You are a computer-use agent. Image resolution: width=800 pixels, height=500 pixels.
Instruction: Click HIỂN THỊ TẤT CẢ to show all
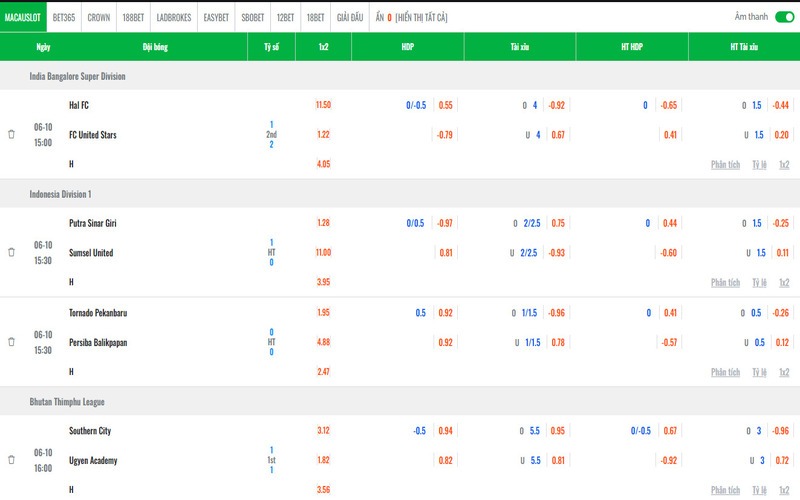421,17
